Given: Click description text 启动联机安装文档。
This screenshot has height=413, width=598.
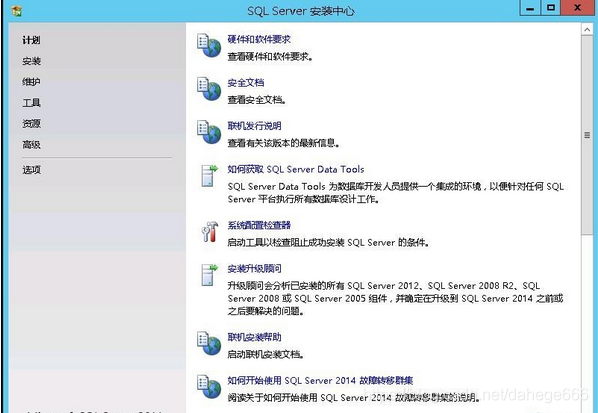Looking at the screenshot, I should pyautogui.click(x=266, y=355).
